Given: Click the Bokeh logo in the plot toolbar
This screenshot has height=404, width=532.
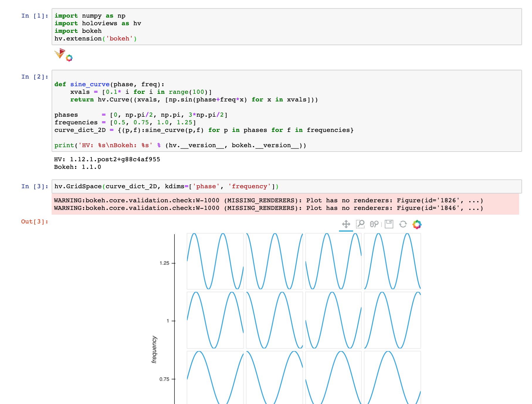Looking at the screenshot, I should point(417,225).
